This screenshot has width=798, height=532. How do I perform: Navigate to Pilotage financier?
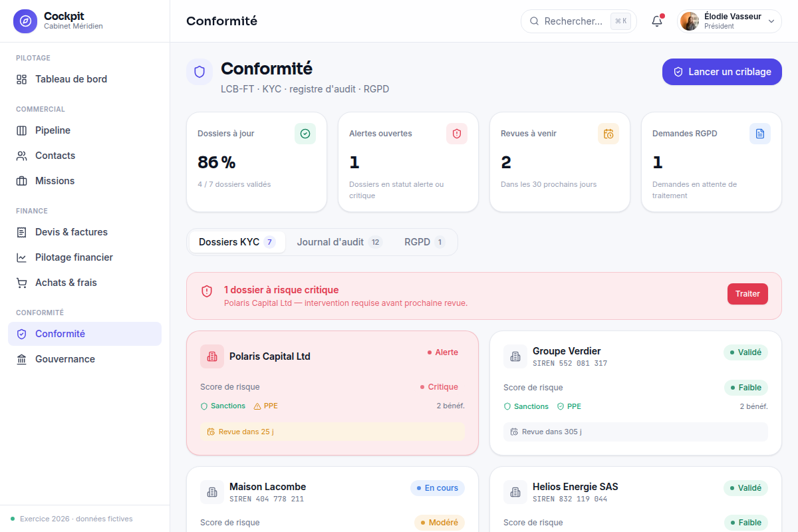(84, 257)
